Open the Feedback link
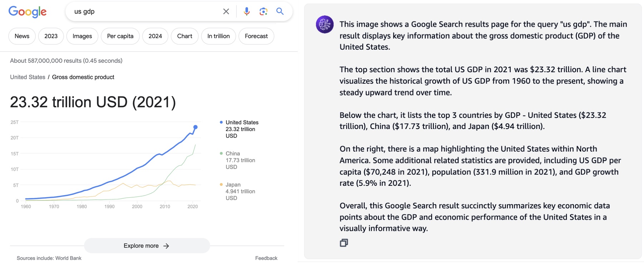The width and height of the screenshot is (644, 263). [x=266, y=258]
